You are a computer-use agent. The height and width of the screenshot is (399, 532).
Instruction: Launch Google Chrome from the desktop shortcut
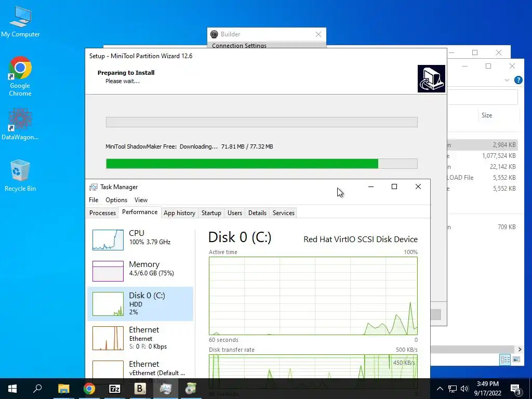pyautogui.click(x=20, y=76)
